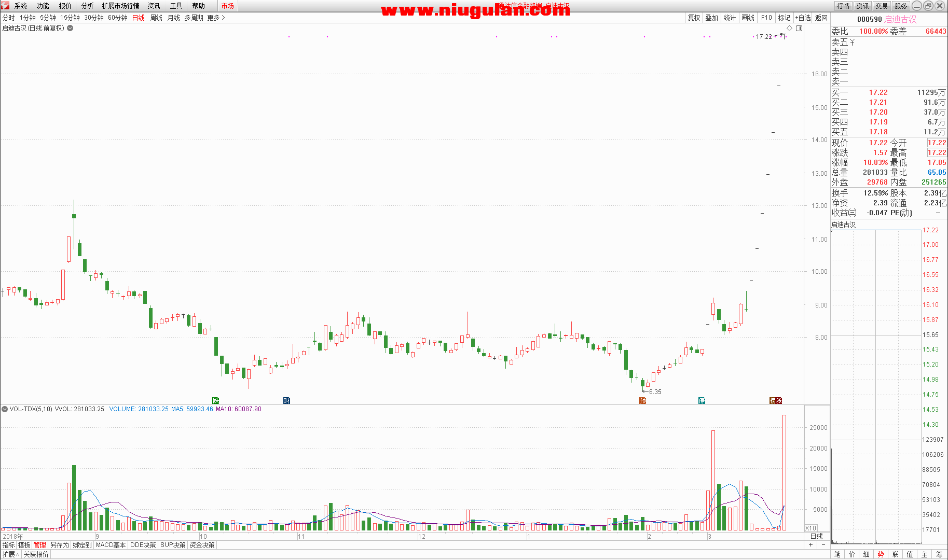
Task: Expand the 更多 periods dropdown
Action: (216, 18)
